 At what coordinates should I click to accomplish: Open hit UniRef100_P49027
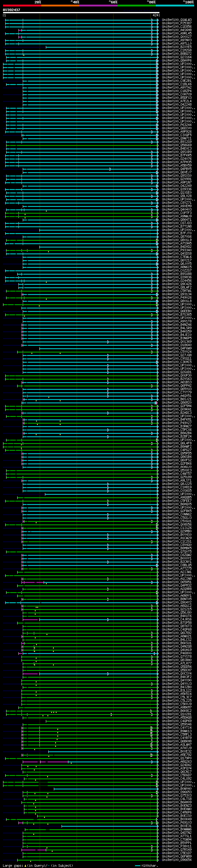pyautogui.click(x=176, y=423)
